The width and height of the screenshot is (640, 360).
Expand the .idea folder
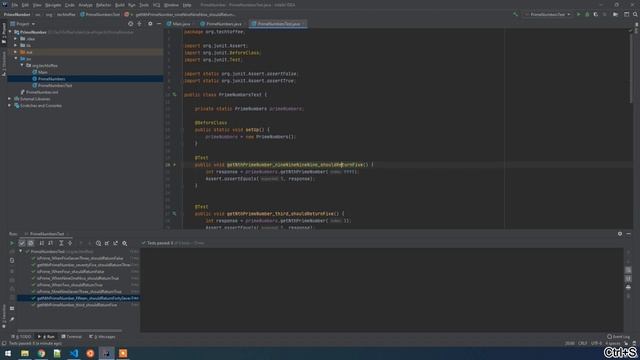click(16, 39)
